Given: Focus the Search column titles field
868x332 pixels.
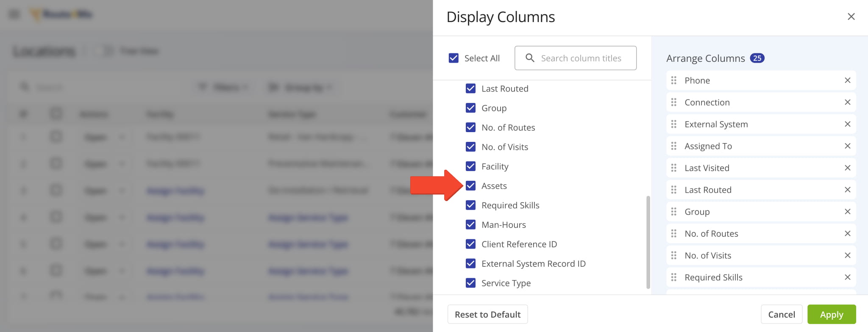Looking at the screenshot, I should pos(576,58).
